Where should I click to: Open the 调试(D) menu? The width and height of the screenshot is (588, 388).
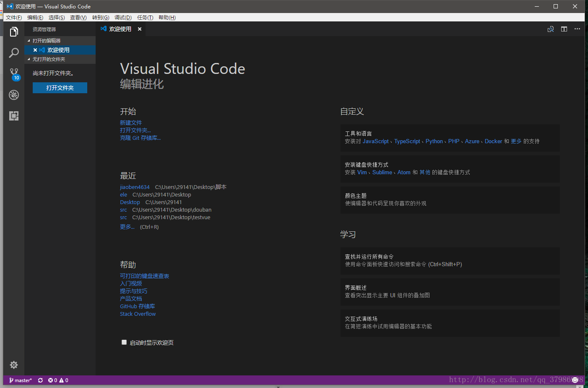point(123,18)
